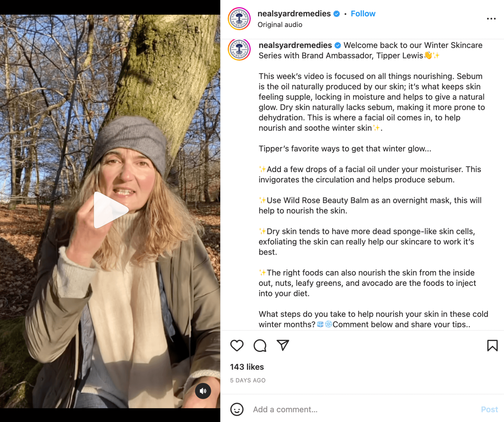Save the post with the bookmark icon
Screen dimensions: 504x422
coord(492,345)
